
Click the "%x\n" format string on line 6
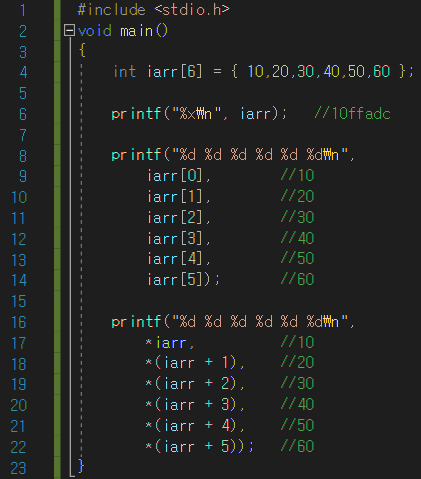point(197,114)
